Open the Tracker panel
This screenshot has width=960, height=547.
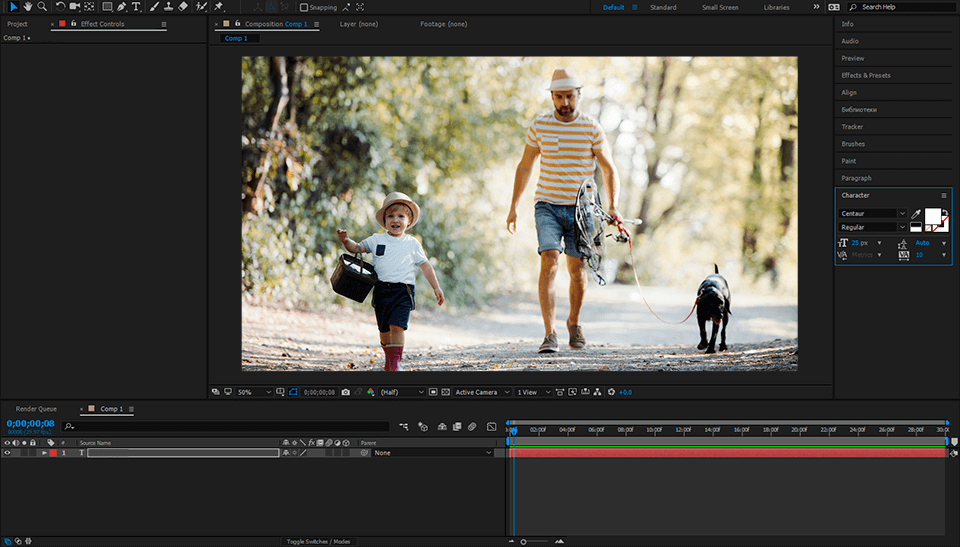(852, 127)
